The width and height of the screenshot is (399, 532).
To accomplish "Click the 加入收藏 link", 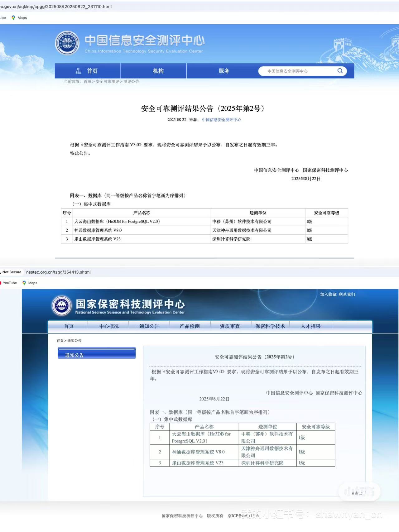I will 328,295.
